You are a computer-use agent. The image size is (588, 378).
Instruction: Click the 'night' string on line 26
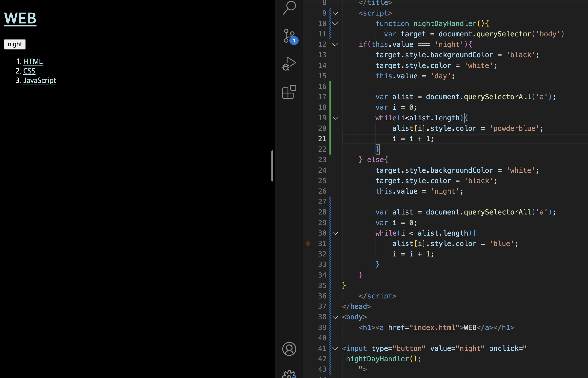[x=445, y=191]
